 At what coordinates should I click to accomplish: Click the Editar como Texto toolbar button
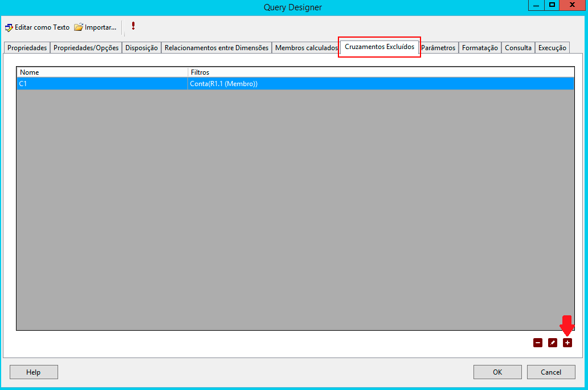37,27
